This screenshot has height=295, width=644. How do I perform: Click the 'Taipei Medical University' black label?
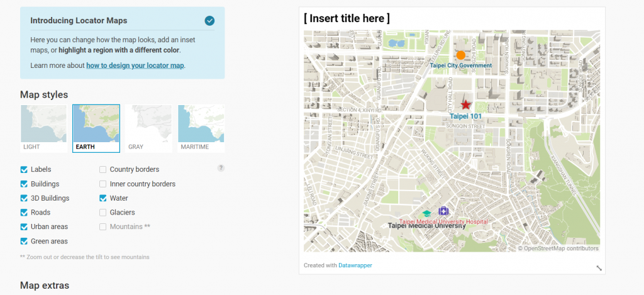(427, 226)
